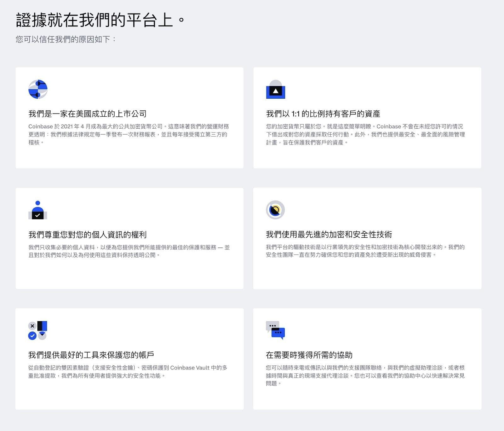504x431 pixels.
Task: Click the paragraph starting 您的加密貨幣只屬於您
Action: pyautogui.click(x=365, y=134)
